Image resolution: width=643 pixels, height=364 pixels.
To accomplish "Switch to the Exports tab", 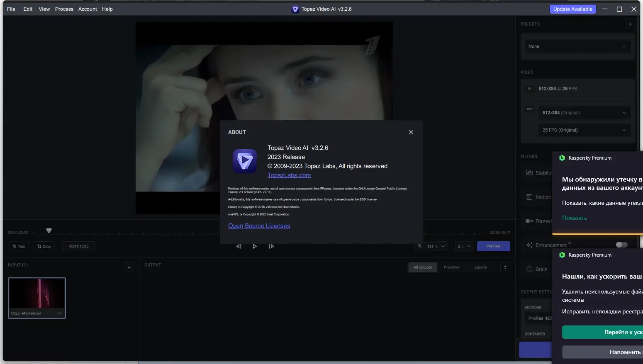I will pyautogui.click(x=480, y=267).
